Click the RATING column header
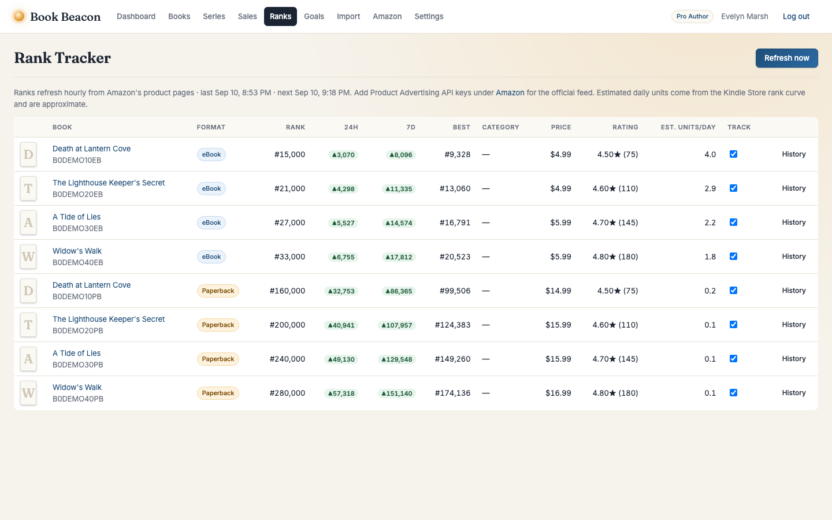 [625, 127]
